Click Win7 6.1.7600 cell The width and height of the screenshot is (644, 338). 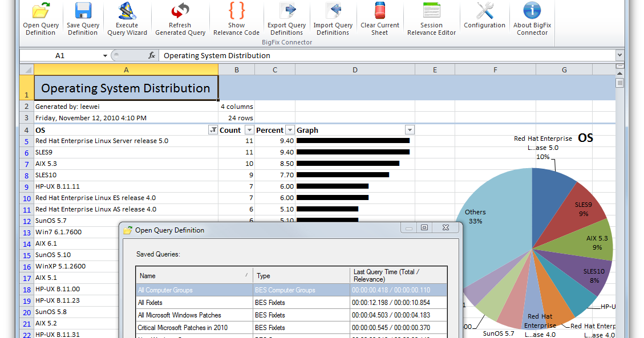[76, 232]
